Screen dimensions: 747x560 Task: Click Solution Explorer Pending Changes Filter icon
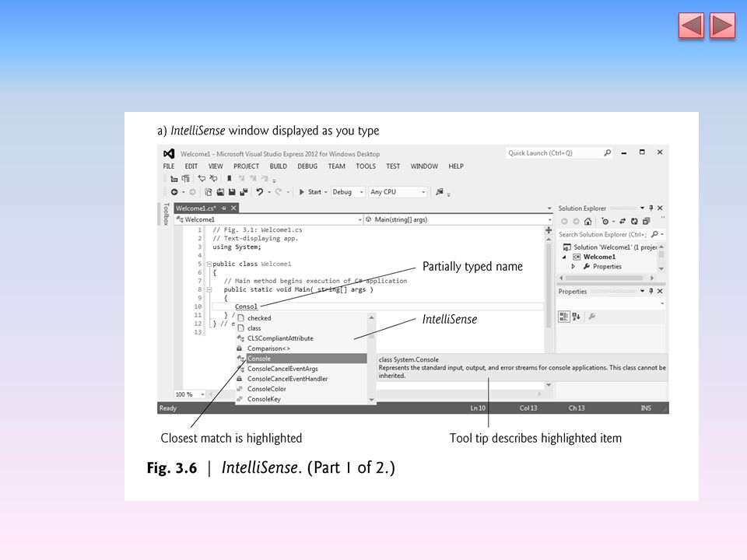coord(605,221)
